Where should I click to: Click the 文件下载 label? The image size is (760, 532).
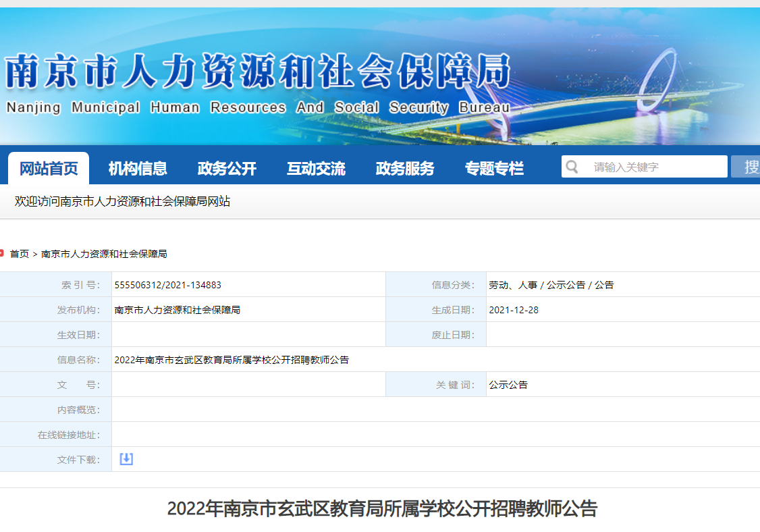click(78, 460)
